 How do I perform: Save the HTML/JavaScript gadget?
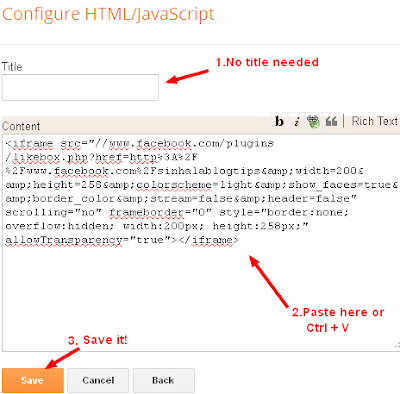coord(33,380)
